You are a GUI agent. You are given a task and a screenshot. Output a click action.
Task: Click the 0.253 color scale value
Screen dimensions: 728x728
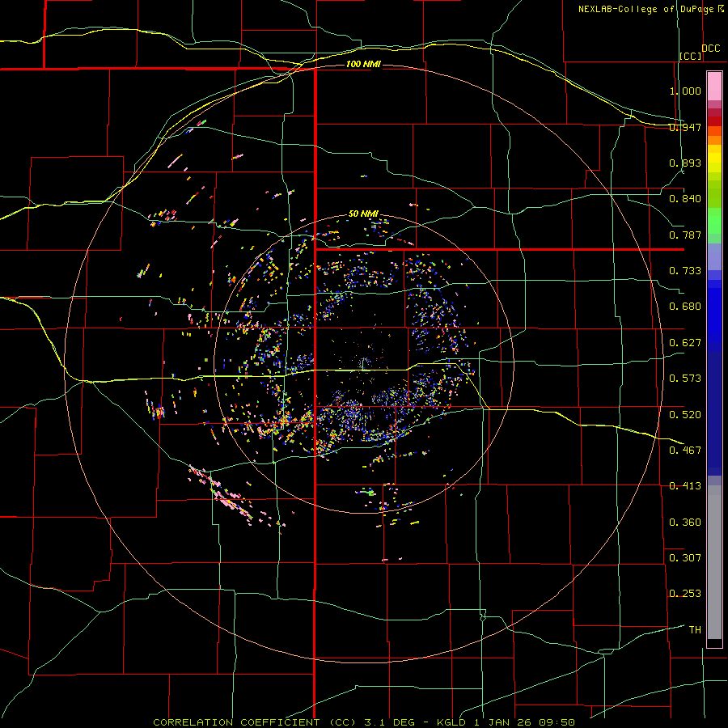point(685,594)
